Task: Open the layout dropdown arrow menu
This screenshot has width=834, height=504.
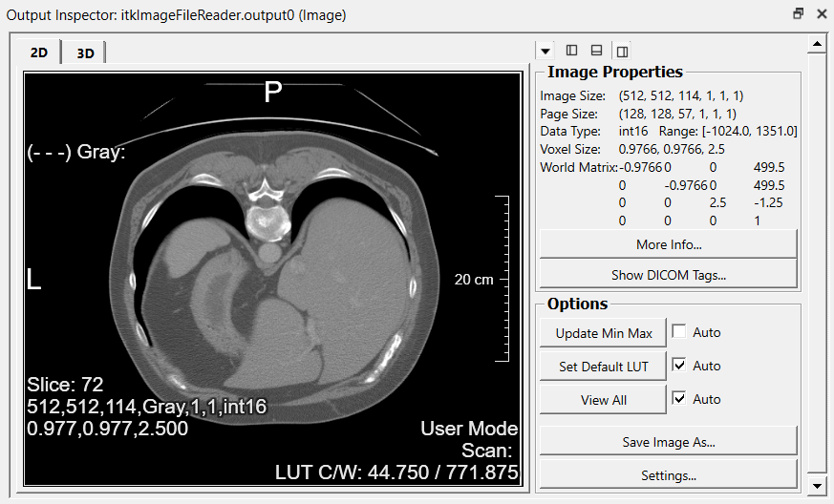Action: pyautogui.click(x=545, y=51)
